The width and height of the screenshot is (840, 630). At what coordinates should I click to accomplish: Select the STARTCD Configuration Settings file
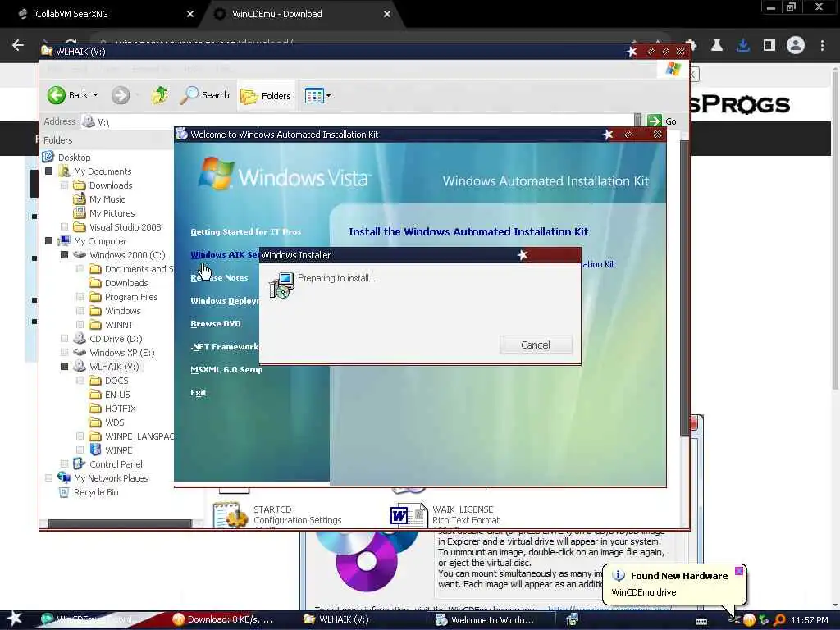[x=278, y=515]
